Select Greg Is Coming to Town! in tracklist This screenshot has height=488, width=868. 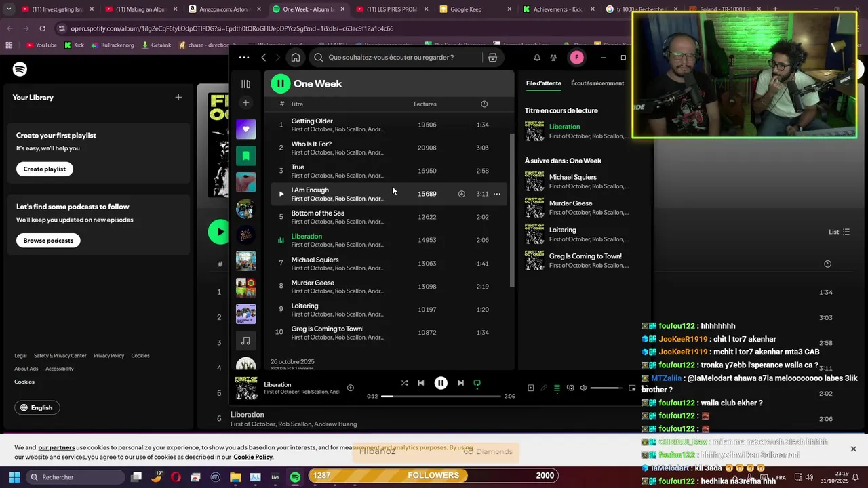click(389, 333)
